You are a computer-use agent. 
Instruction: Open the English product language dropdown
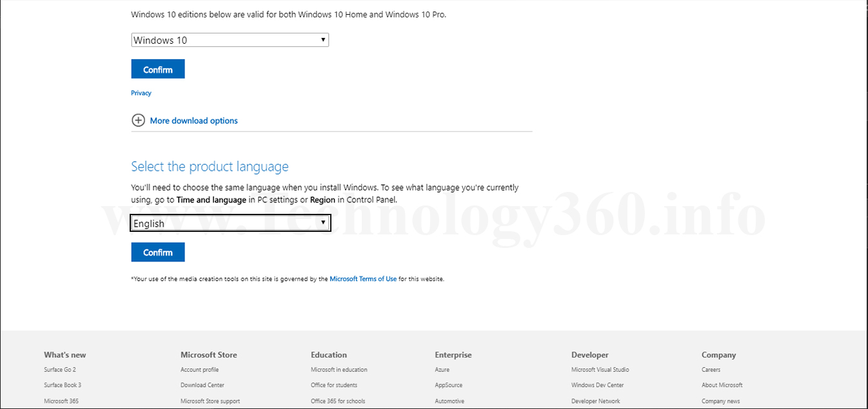pos(230,224)
